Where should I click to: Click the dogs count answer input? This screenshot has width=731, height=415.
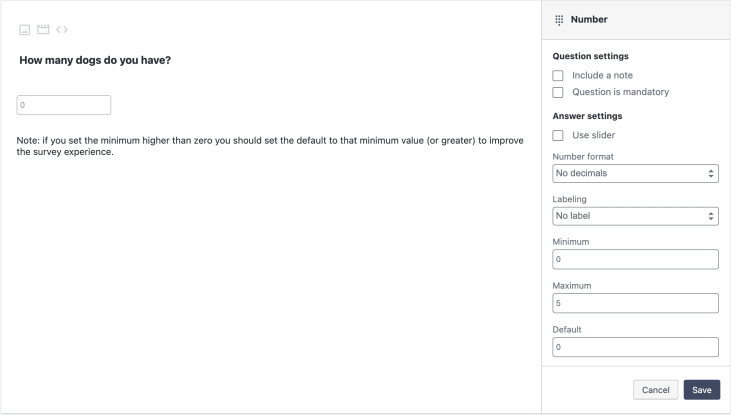pyautogui.click(x=64, y=104)
